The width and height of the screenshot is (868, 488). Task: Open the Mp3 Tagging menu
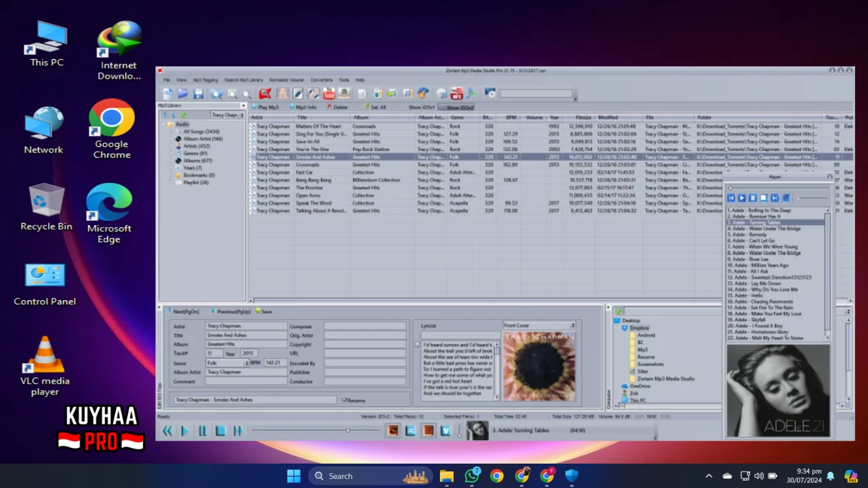point(205,80)
